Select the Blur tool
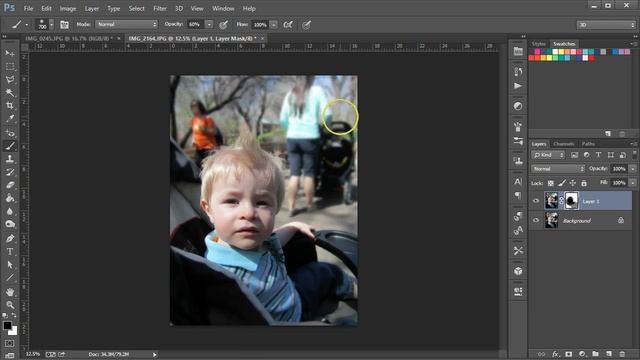The image size is (640, 360). pyautogui.click(x=10, y=211)
